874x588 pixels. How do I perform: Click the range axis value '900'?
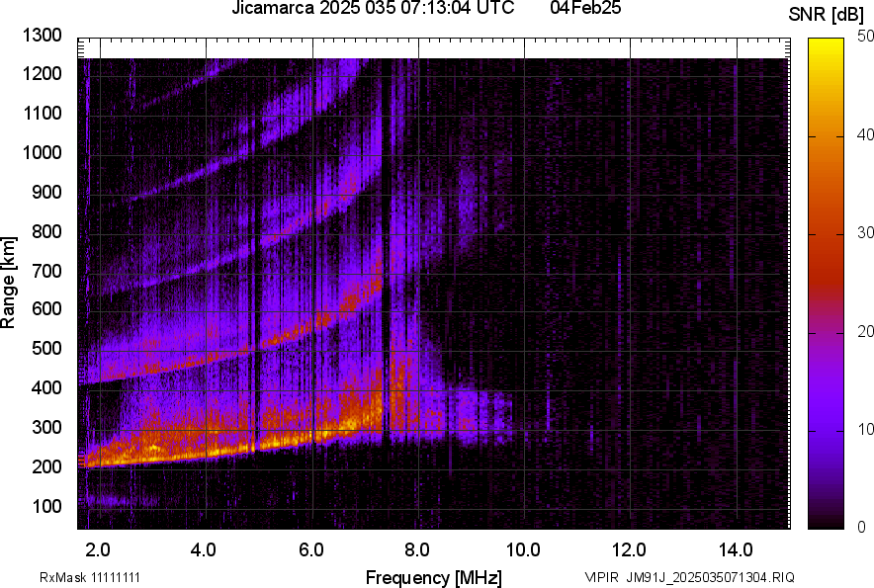pyautogui.click(x=46, y=192)
